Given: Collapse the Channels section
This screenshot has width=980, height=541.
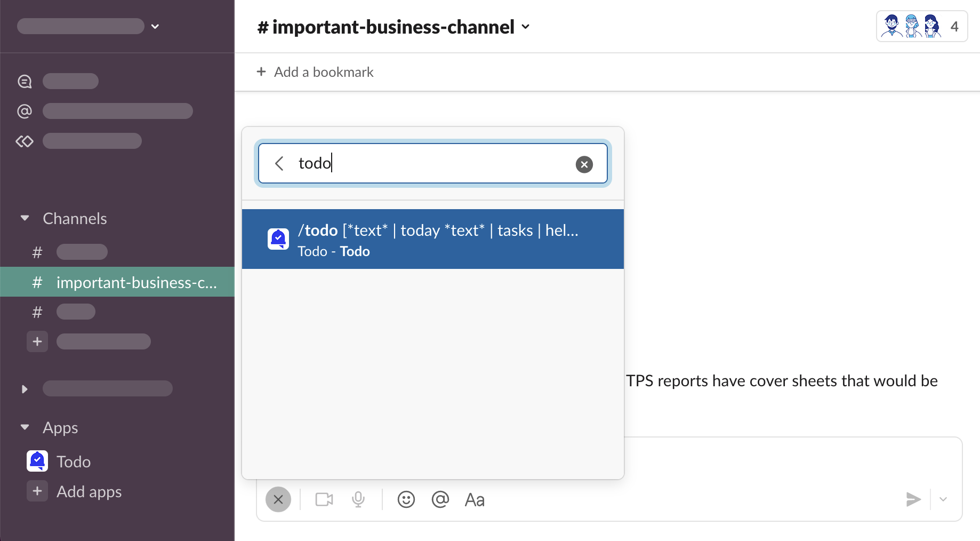Looking at the screenshot, I should [x=25, y=218].
